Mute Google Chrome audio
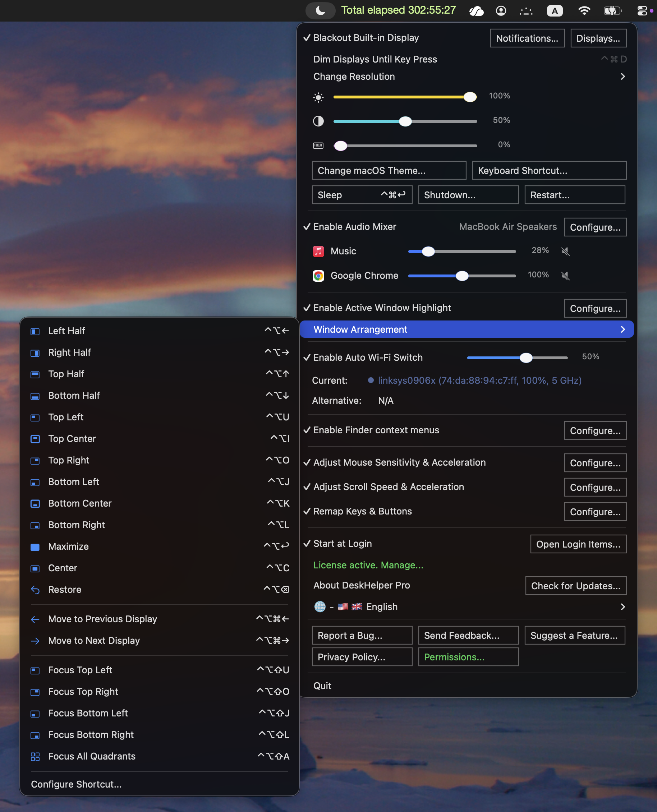This screenshot has width=657, height=812. coord(565,276)
